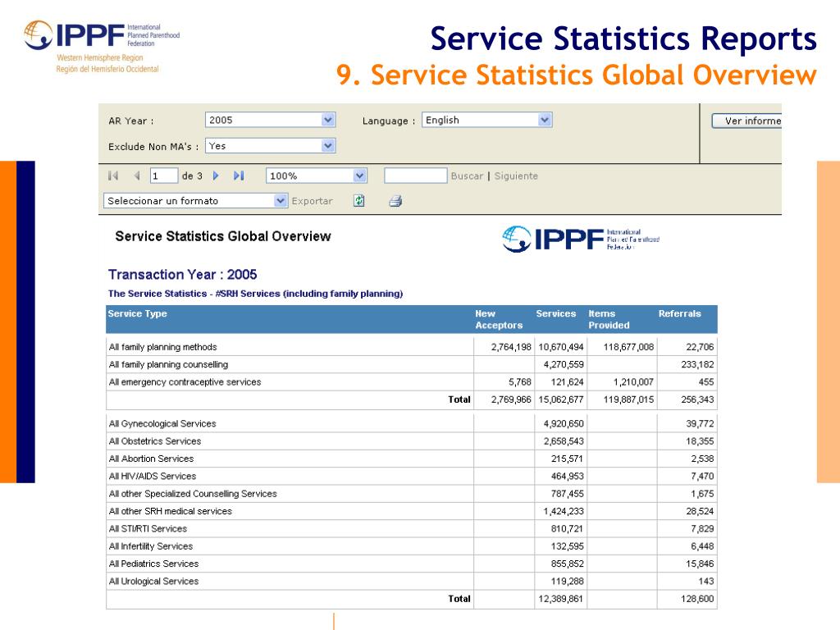
Task: Go to first report page
Action: point(113,176)
